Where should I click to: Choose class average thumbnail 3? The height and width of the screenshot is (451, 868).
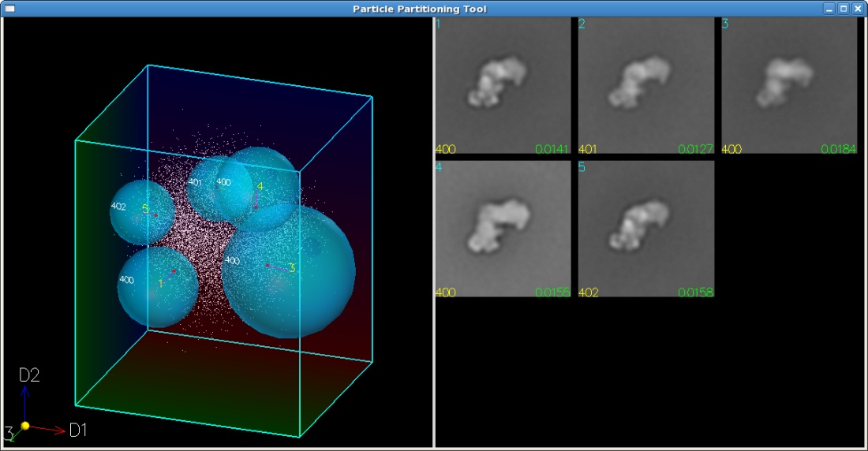coord(789,84)
